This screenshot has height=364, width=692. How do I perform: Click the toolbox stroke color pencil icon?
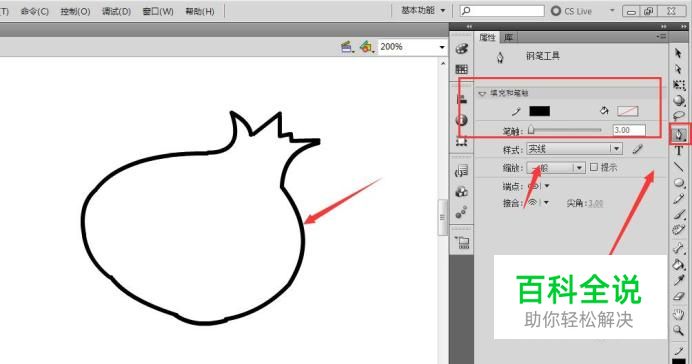click(x=679, y=352)
